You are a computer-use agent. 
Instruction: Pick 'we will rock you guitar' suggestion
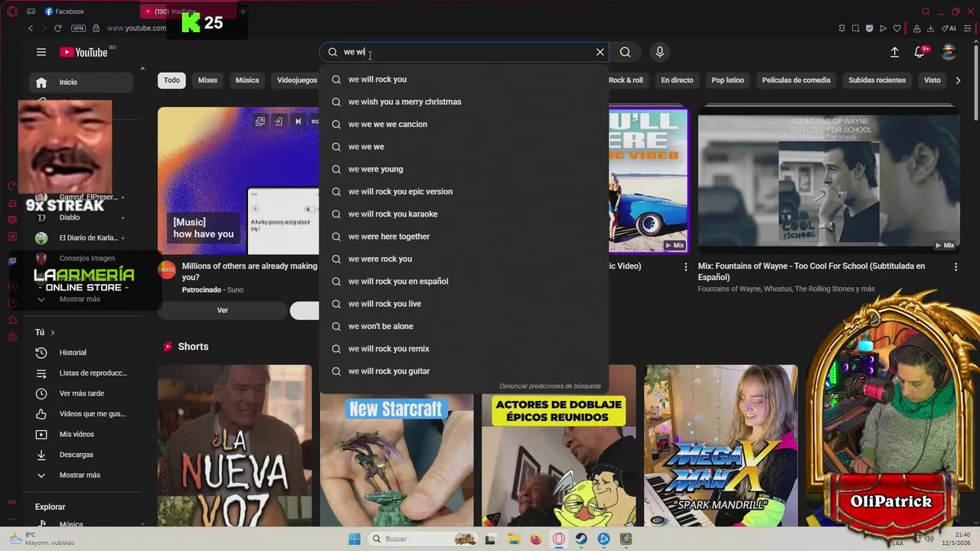[x=464, y=371]
